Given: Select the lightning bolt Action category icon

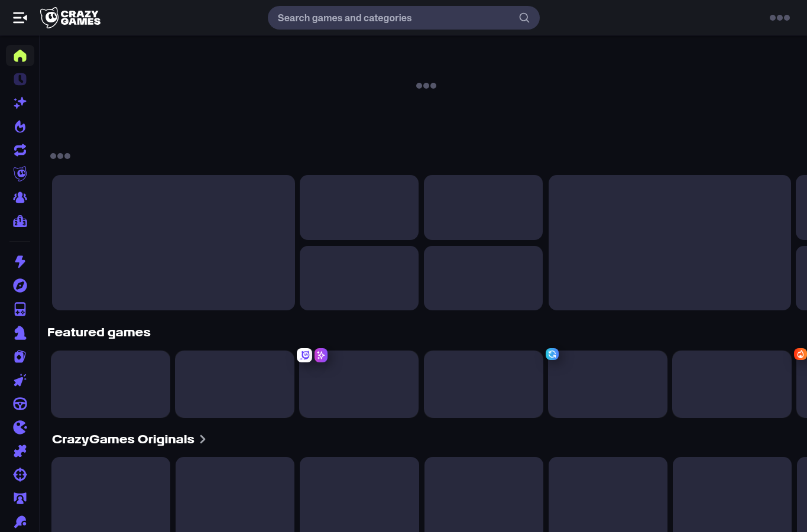Looking at the screenshot, I should tap(20, 262).
